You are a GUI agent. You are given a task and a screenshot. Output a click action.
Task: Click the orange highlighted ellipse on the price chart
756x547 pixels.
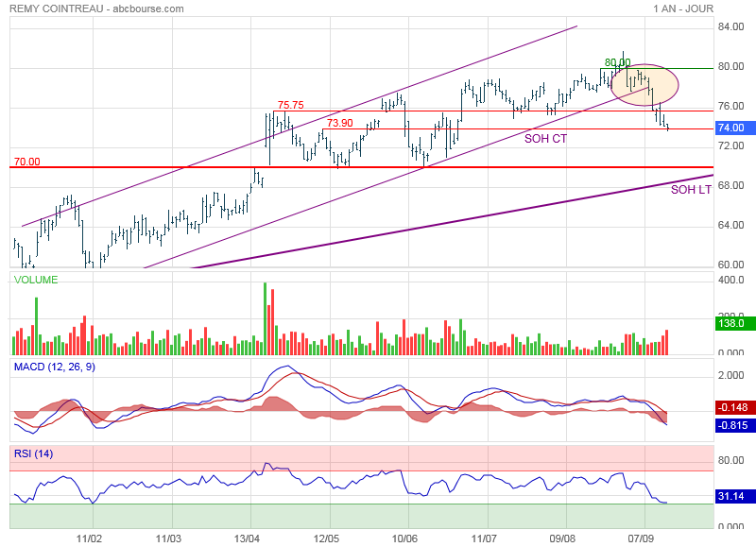click(x=644, y=85)
